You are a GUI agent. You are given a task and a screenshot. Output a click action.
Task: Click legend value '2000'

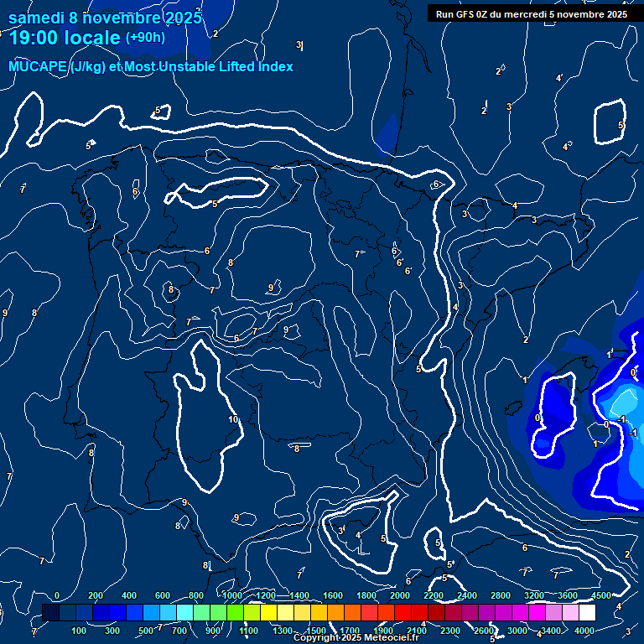(x=400, y=595)
